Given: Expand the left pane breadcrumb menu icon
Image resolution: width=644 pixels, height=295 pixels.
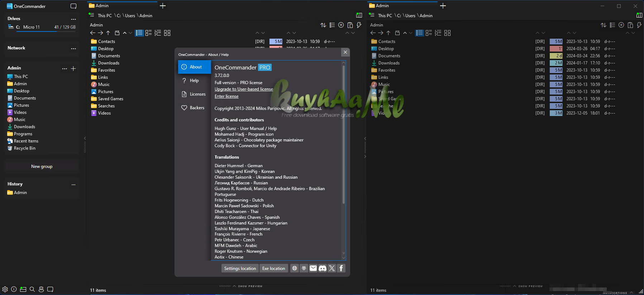Looking at the screenshot, I should (91, 15).
